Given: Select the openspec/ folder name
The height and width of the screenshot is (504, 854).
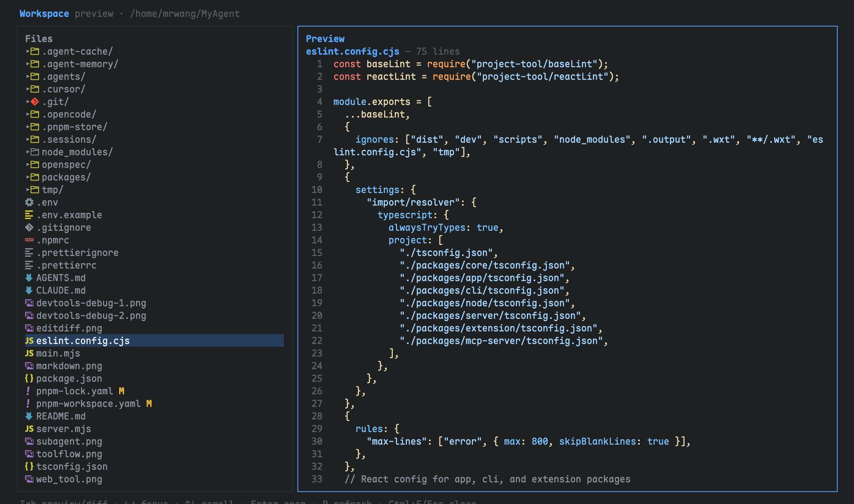Looking at the screenshot, I should click(66, 165).
